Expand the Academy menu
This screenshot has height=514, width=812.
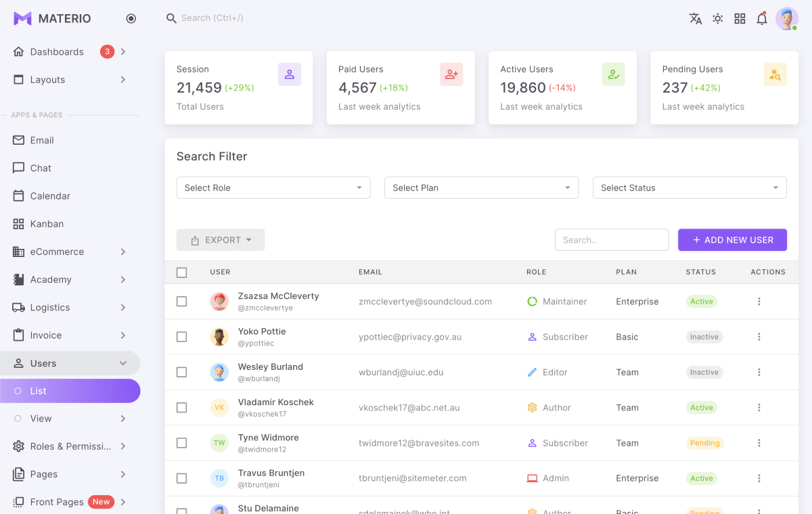(x=70, y=279)
